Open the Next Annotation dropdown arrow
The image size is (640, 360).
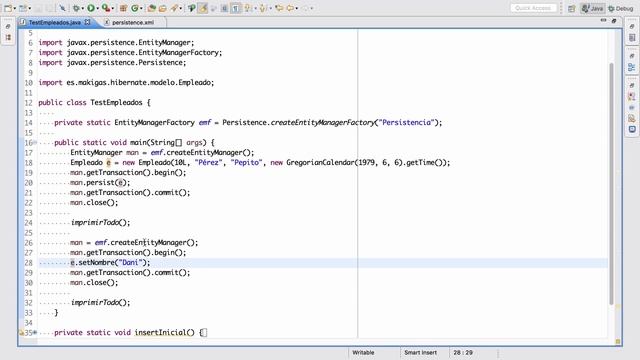tap(255, 8)
